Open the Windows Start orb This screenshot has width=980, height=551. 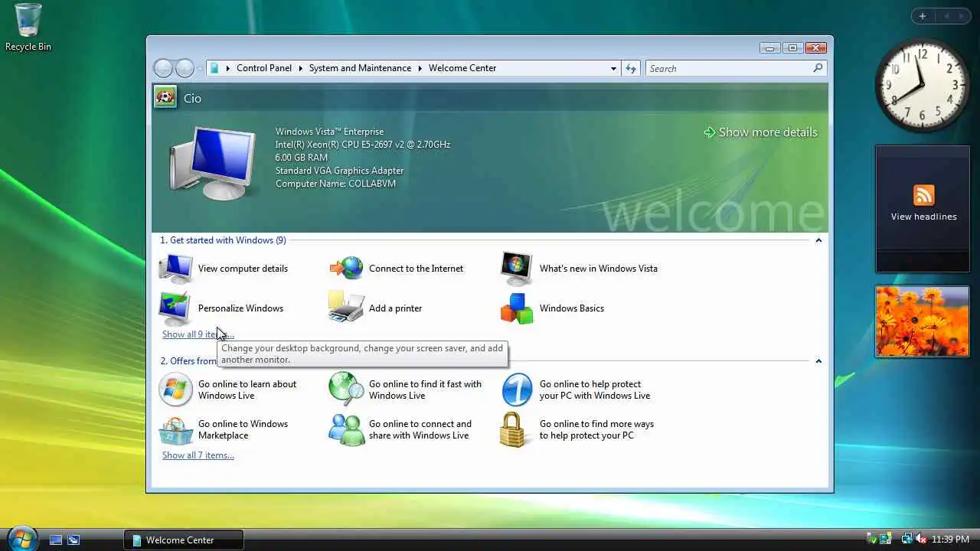tap(21, 538)
